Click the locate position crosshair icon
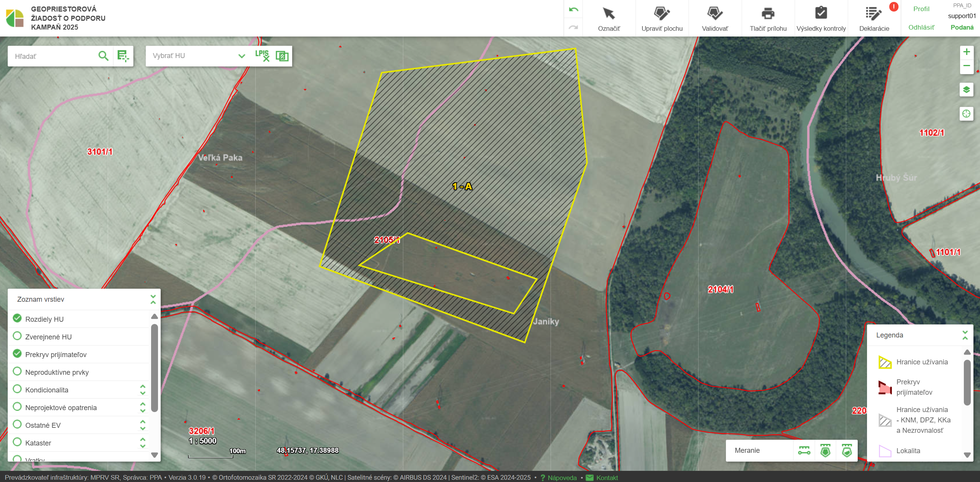Screen dimensions: 980x482 (x=966, y=114)
